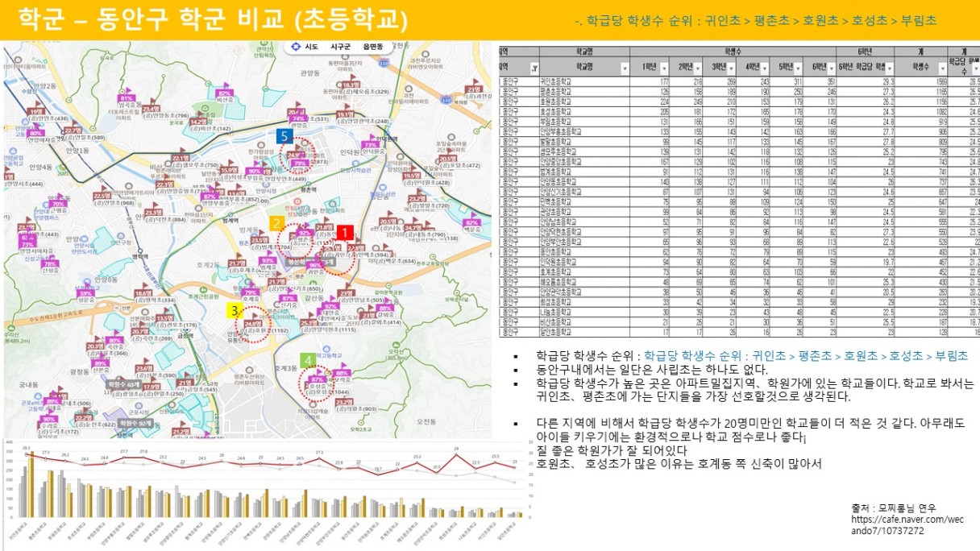Image resolution: width=980 pixels, height=551 pixels.
Task: Select the 시도 map level tab
Action: coord(311,47)
